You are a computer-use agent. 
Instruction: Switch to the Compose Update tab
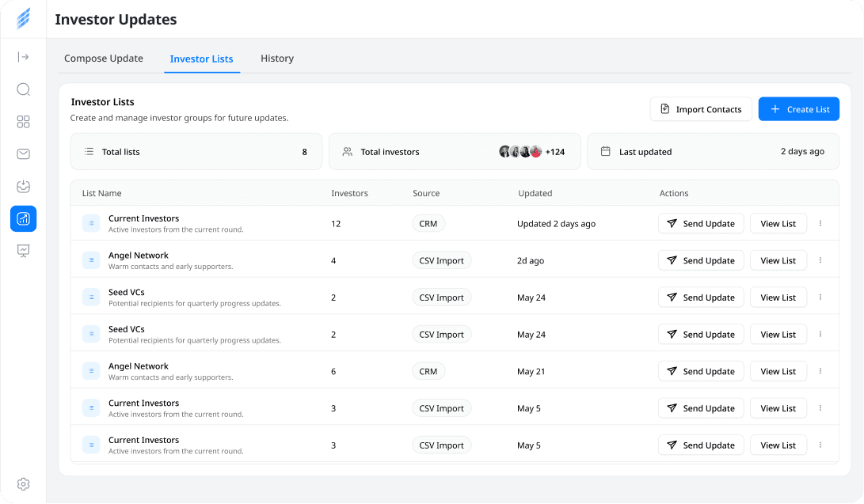(x=104, y=59)
